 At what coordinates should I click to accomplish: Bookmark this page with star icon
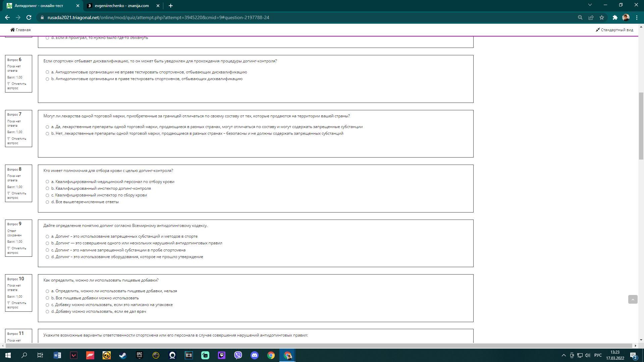pos(602,17)
